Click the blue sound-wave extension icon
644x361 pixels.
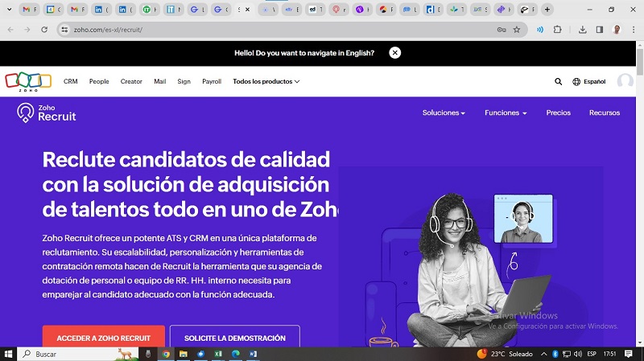[540, 30]
